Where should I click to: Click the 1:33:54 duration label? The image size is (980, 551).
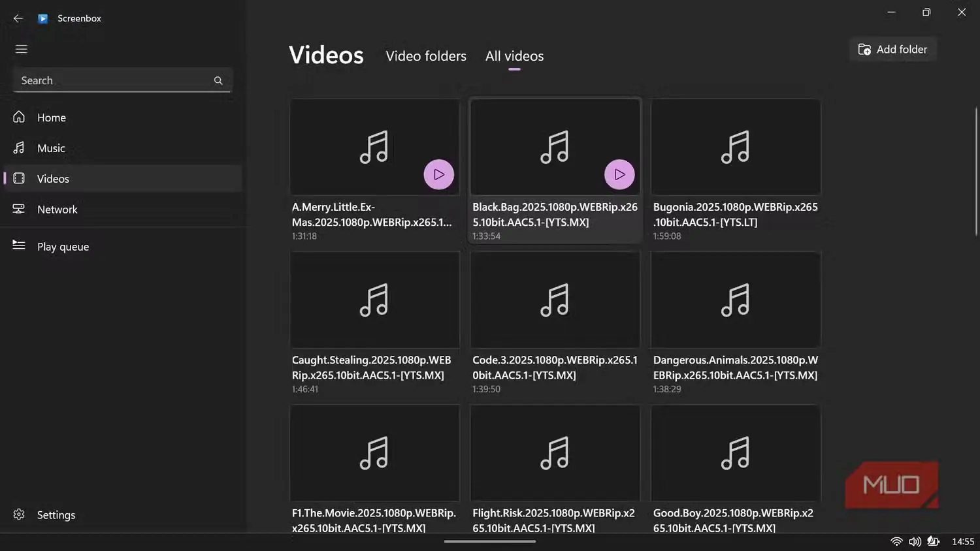[486, 236]
